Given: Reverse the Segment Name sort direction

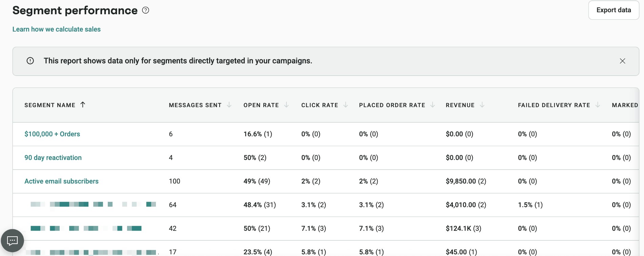Looking at the screenshot, I should click(83, 105).
